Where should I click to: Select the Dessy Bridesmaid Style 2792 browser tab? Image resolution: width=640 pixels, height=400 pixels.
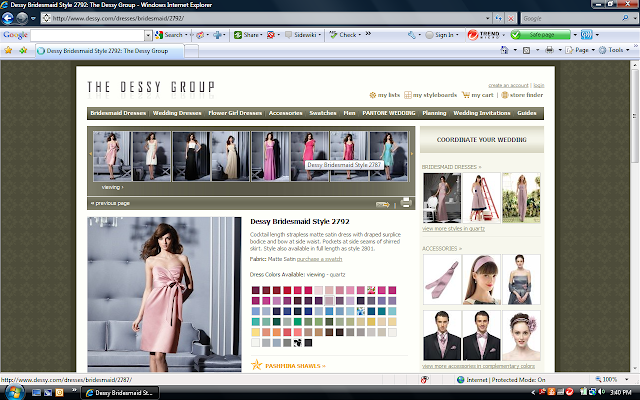109,51
